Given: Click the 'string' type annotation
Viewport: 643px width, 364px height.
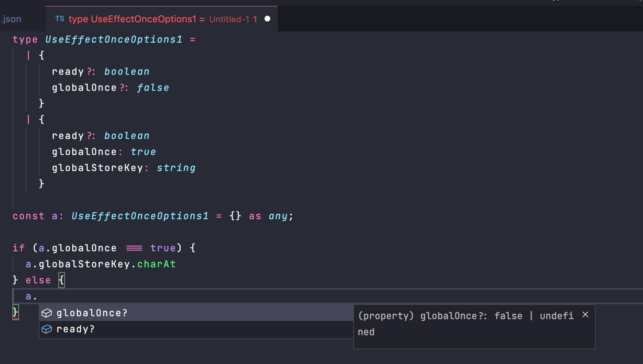Looking at the screenshot, I should point(176,168).
